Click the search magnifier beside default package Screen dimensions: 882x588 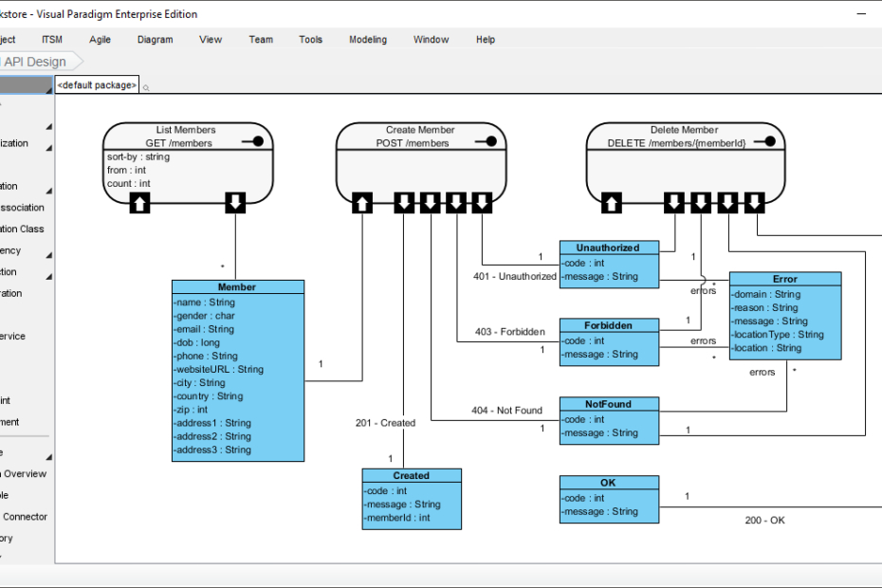pyautogui.click(x=144, y=85)
